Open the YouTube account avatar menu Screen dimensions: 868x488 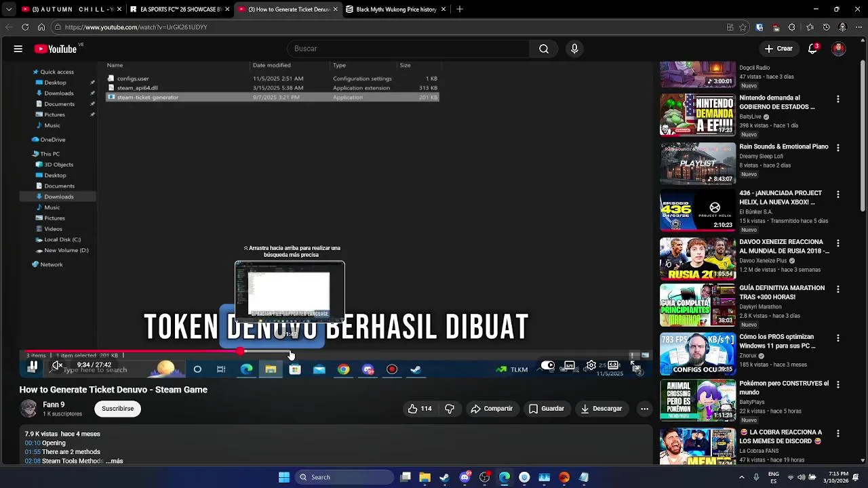[839, 49]
